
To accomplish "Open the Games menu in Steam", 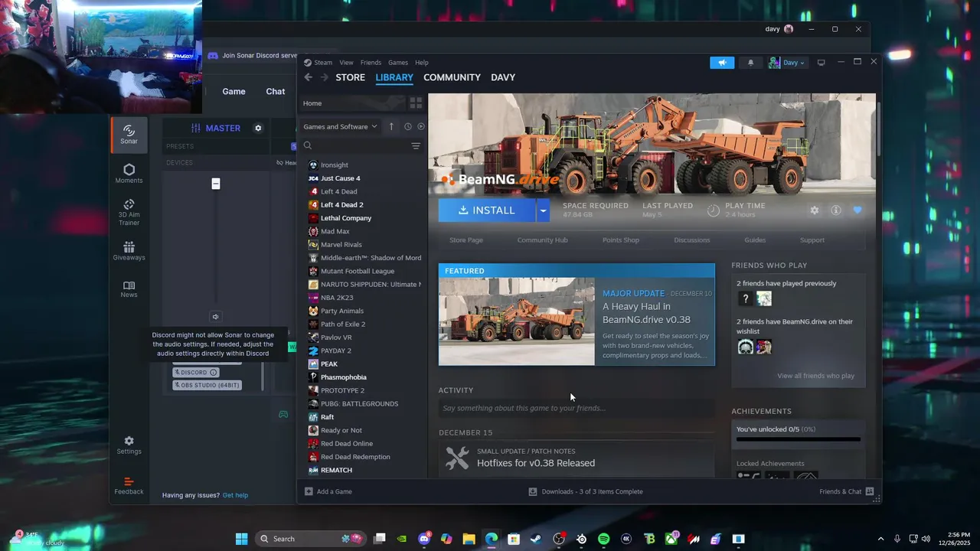I will pos(398,63).
